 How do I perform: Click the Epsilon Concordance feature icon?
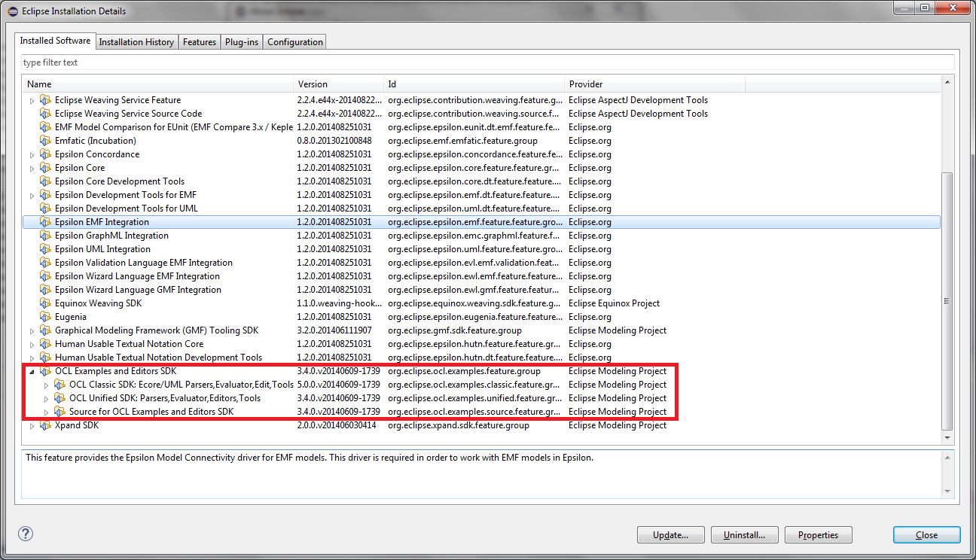(46, 154)
